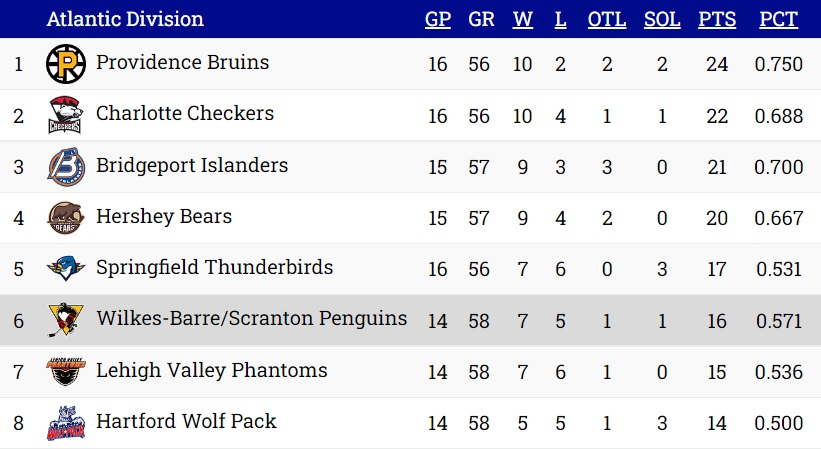Sort table by SOL header
The image size is (821, 449).
pyautogui.click(x=662, y=19)
